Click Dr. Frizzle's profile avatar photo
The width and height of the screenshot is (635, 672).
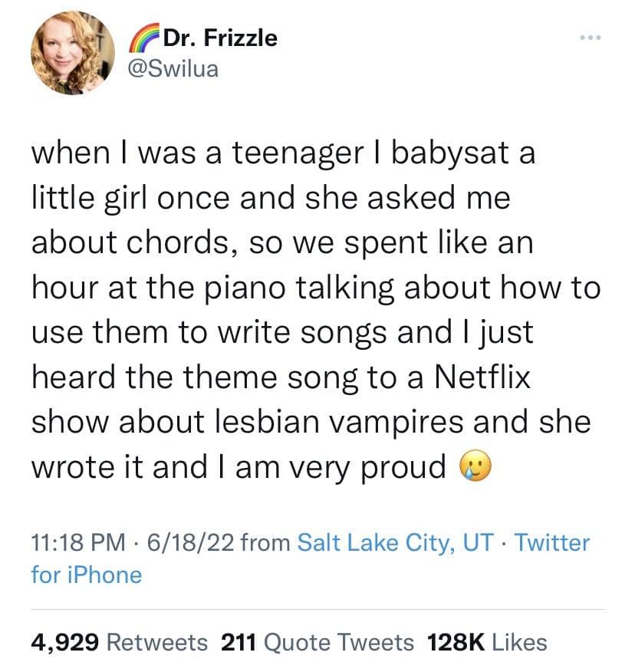73,53
